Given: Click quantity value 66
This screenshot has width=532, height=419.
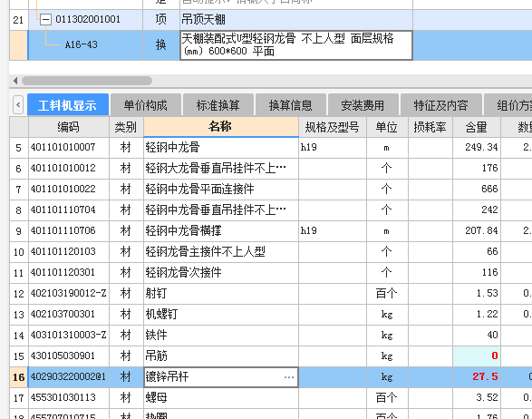Looking at the screenshot, I should click(x=477, y=251).
